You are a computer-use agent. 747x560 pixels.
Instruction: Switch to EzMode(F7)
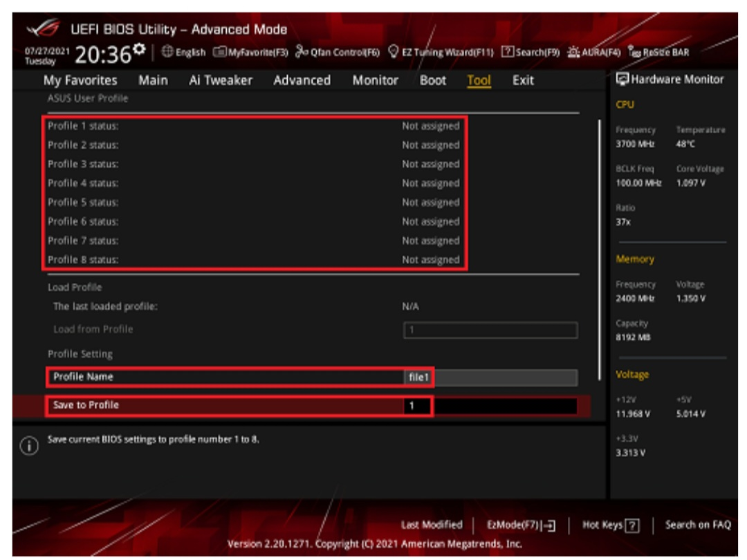click(521, 525)
